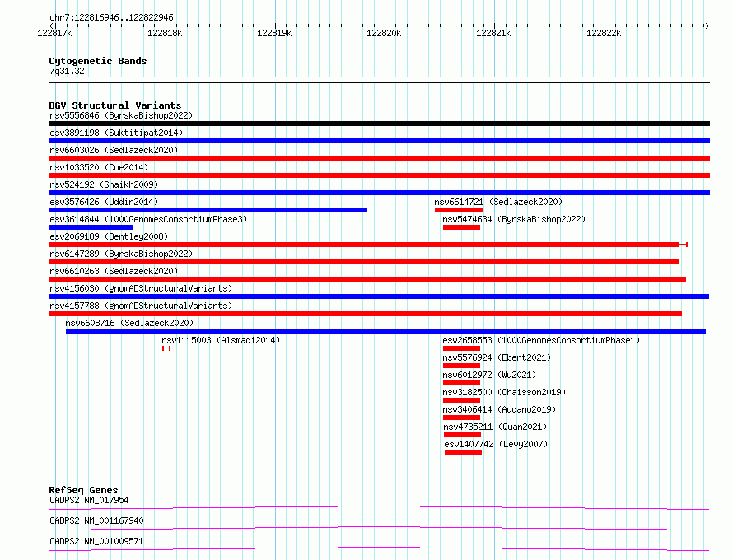Open esv3614844 (1000GenomesConsortiumPhase3) variant
This screenshot has height=560, width=733.
pos(148,219)
